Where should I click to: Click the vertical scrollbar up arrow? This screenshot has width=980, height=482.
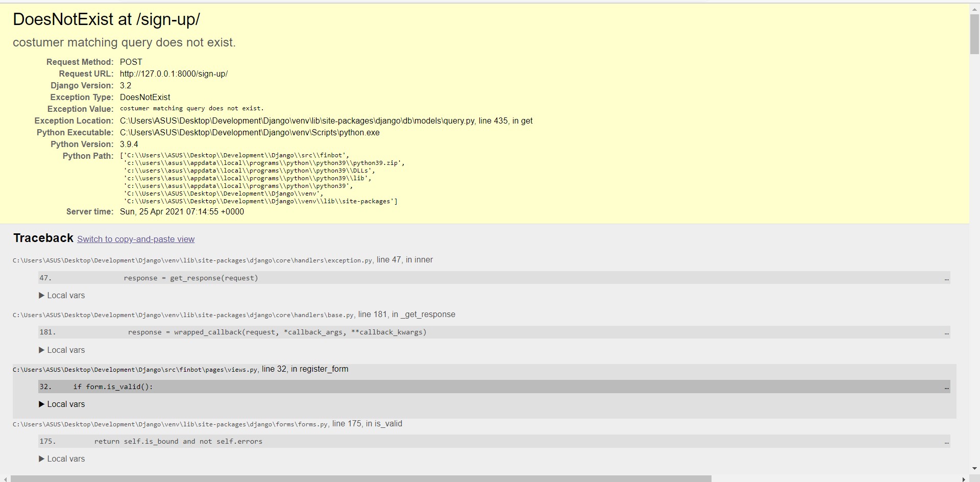[x=974, y=9]
